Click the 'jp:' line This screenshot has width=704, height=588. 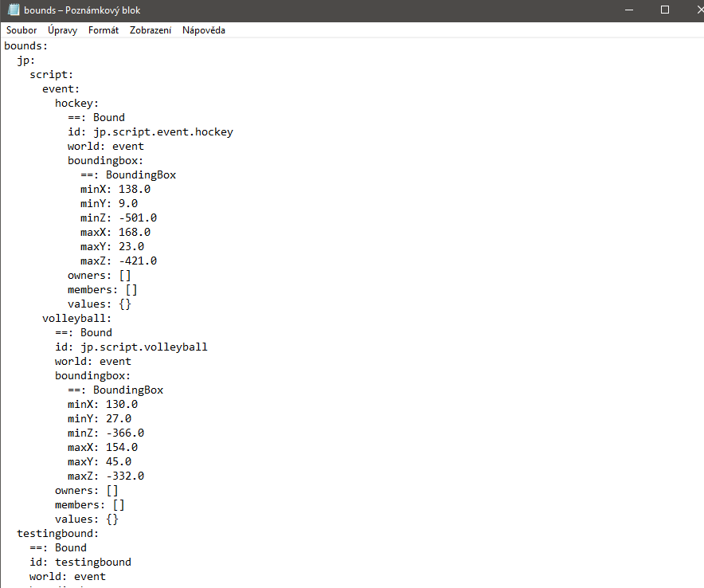pos(25,61)
